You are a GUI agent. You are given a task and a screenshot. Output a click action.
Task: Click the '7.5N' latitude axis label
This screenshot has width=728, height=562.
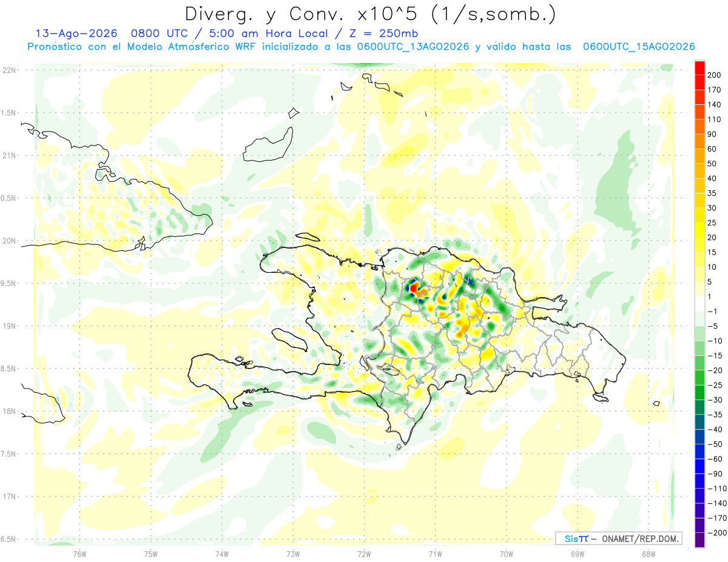(8, 453)
